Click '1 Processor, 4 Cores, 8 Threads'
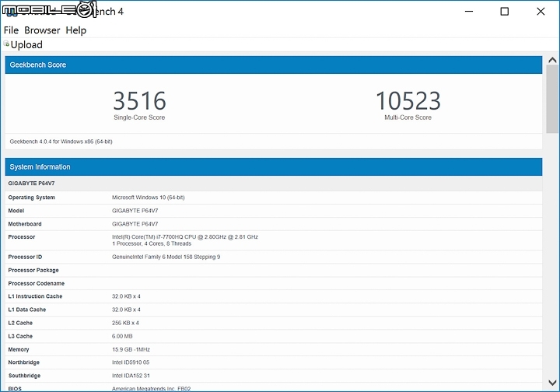This screenshot has width=560, height=392. (x=152, y=244)
